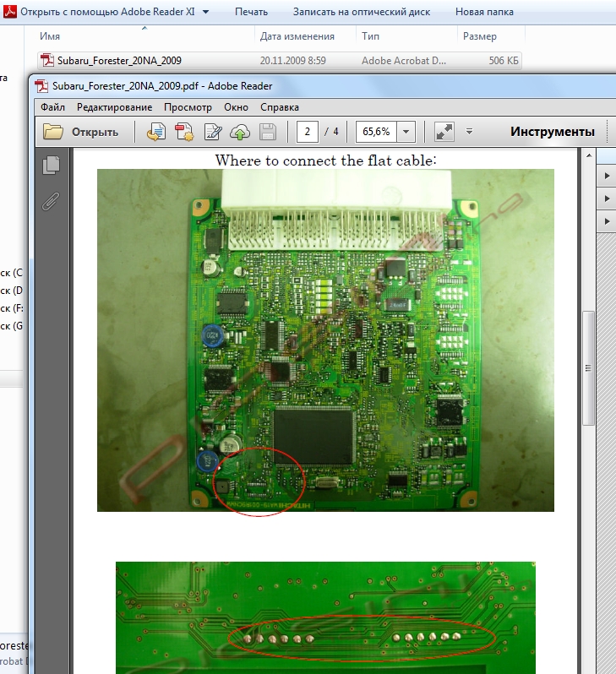Expand the first right pane section arrow
616x674 pixels.
(607, 176)
